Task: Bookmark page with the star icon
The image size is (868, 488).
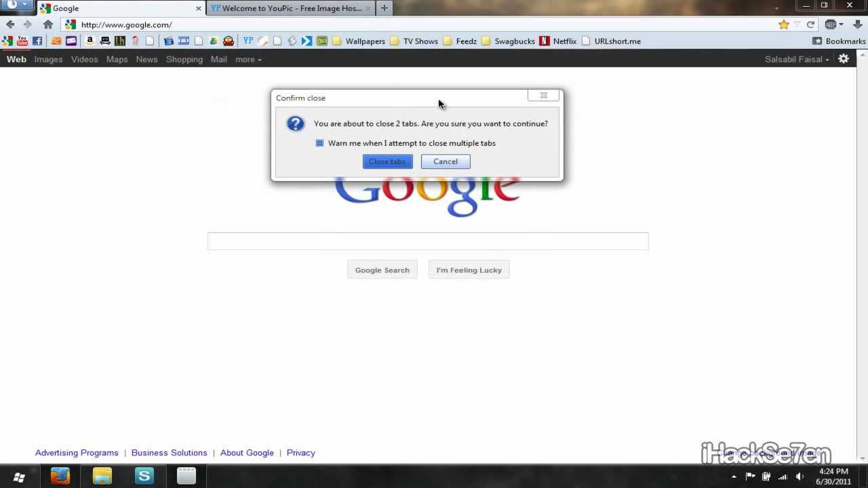Action: click(x=784, y=24)
